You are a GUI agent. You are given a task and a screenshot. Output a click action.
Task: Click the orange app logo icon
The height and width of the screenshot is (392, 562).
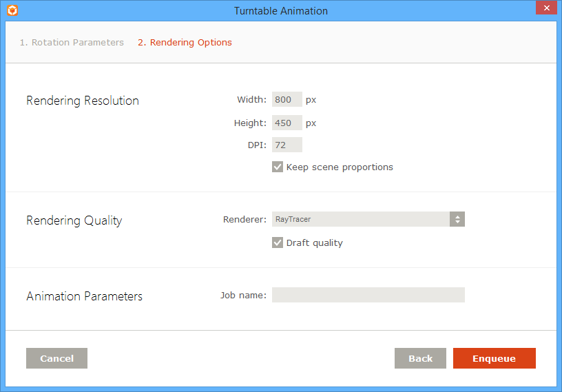click(x=12, y=10)
